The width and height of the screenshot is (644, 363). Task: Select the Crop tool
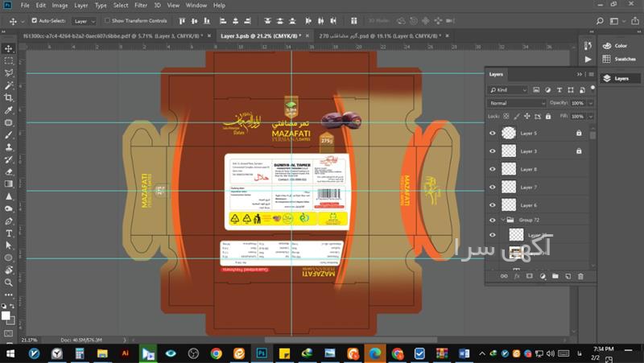coord(8,97)
